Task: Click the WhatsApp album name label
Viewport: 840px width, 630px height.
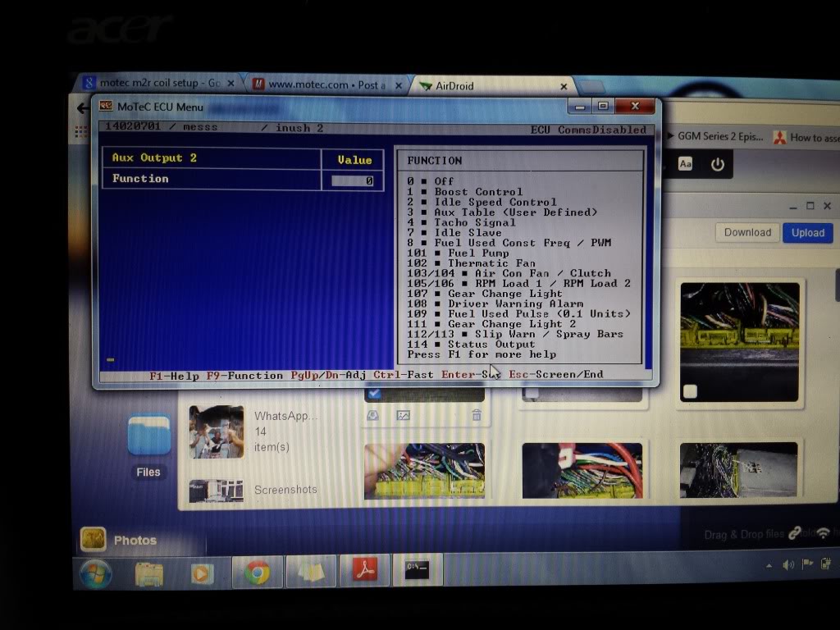Action: 285,416
